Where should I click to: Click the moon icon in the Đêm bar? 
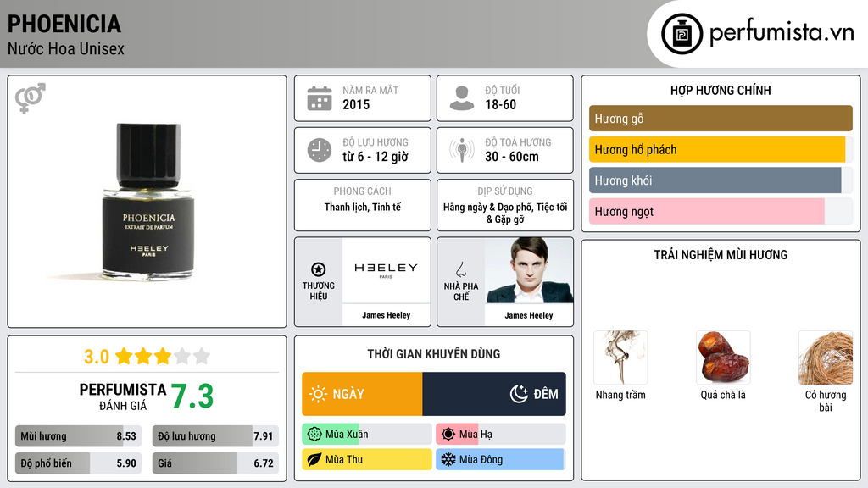tap(519, 394)
